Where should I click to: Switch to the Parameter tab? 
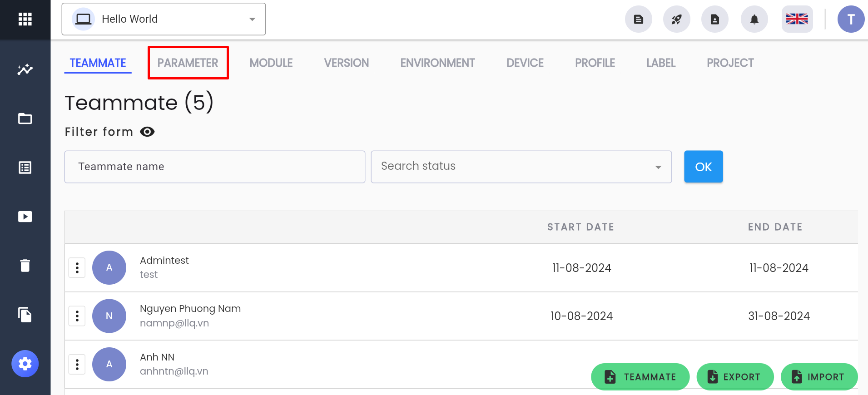tap(188, 63)
